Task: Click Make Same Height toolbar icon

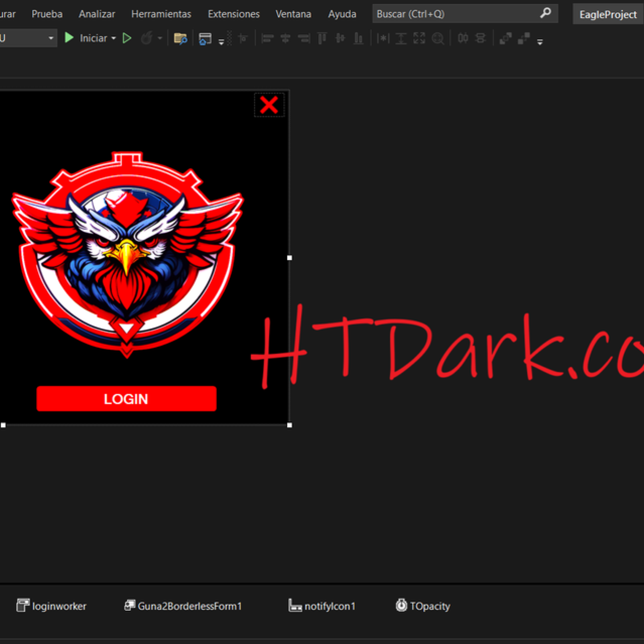Action: (401, 38)
